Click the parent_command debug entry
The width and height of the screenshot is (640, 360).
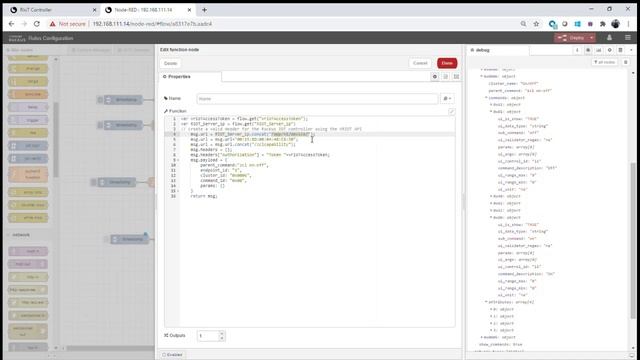520,91
